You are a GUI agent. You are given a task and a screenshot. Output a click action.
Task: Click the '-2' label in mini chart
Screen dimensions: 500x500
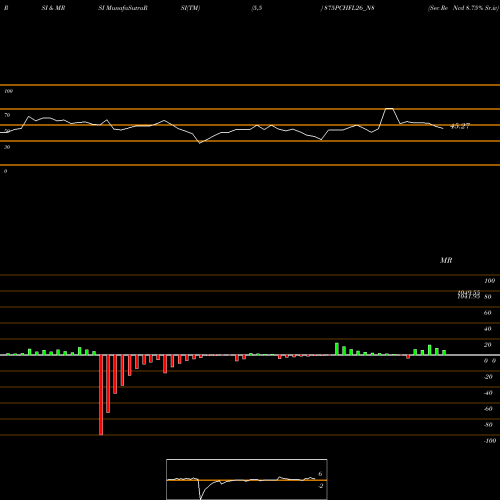320,486
